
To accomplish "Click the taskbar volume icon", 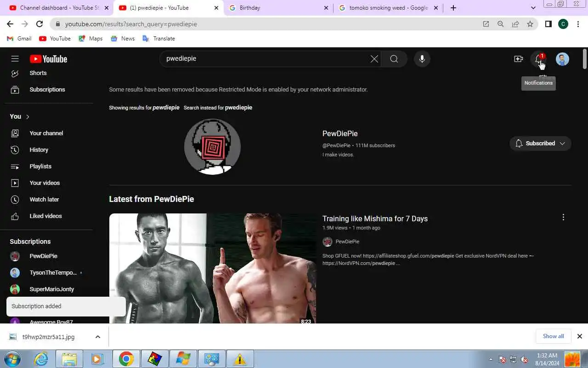I will [x=524, y=359].
